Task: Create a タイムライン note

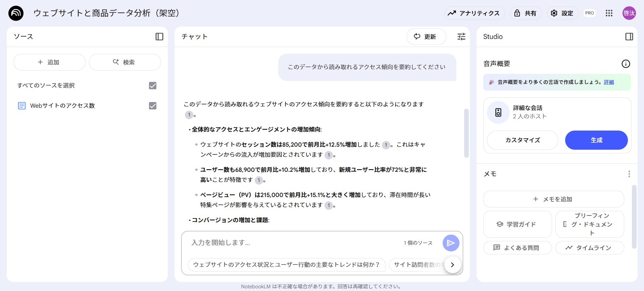Action: [590, 248]
